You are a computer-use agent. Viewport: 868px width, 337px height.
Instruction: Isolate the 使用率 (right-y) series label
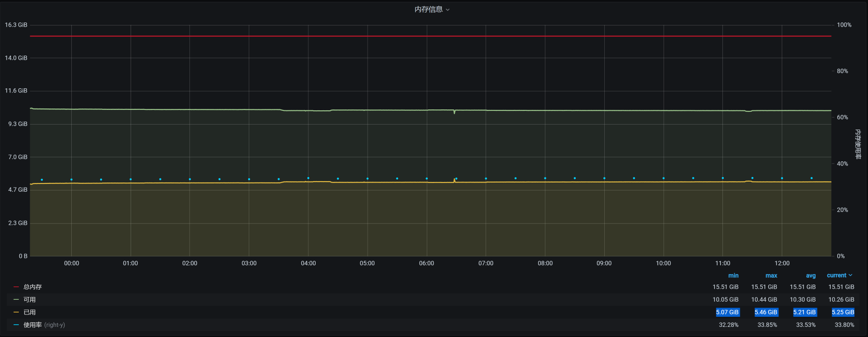click(44, 325)
